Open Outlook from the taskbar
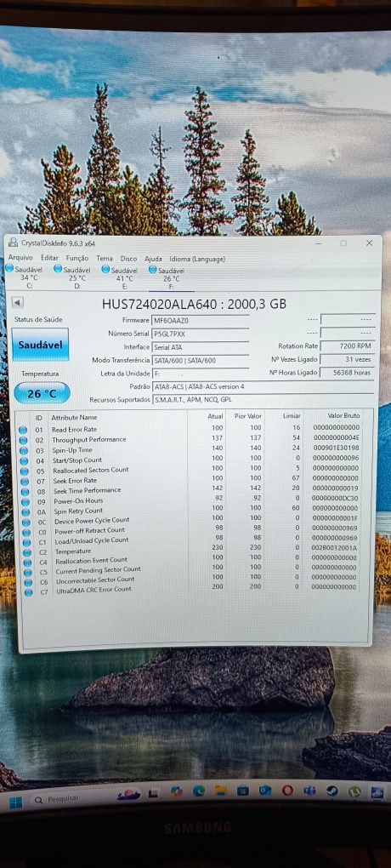The image size is (391, 868). (265, 791)
